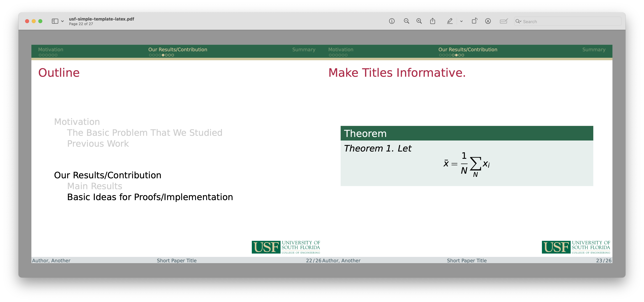The image size is (644, 302).
Task: Click Basic Ideas for Proofs/Implementation outline entry
Action: 150,197
